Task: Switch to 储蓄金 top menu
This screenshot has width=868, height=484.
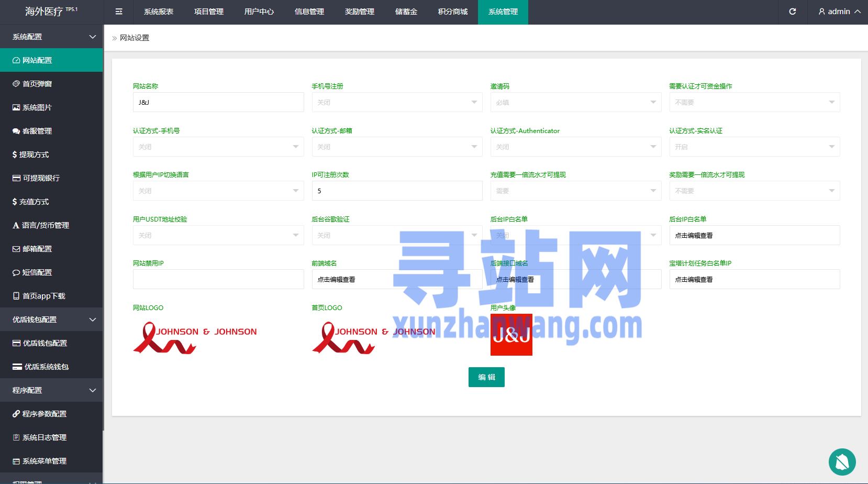Action: click(406, 12)
